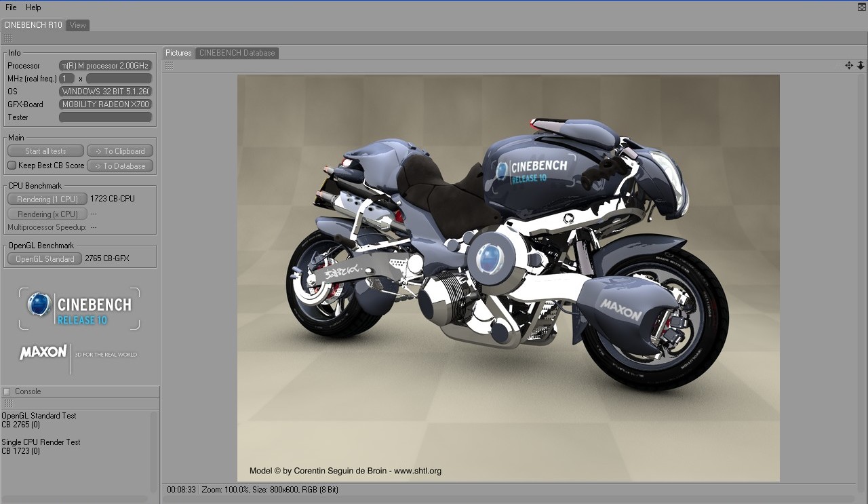Viewport: 868px width, 504px height.
Task: Click the 2765 CB-GFX score text
Action: point(107,259)
